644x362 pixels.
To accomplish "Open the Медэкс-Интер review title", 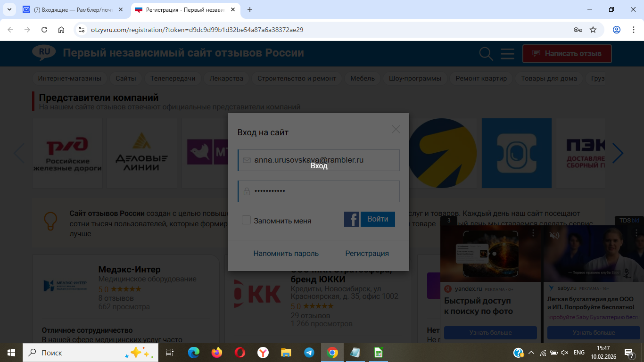I will pyautogui.click(x=129, y=270).
